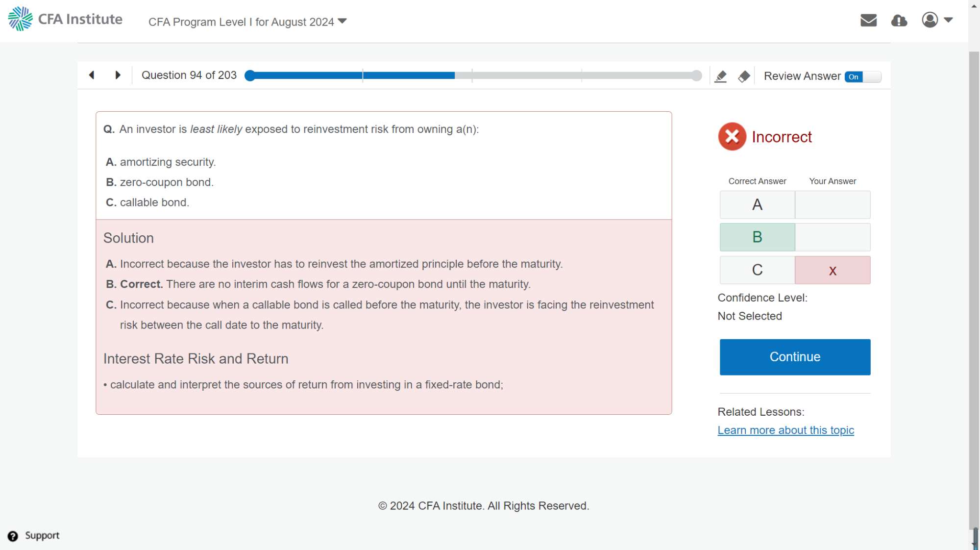Image resolution: width=980 pixels, height=550 pixels.
Task: Open the mail envelope icon
Action: 868,20
